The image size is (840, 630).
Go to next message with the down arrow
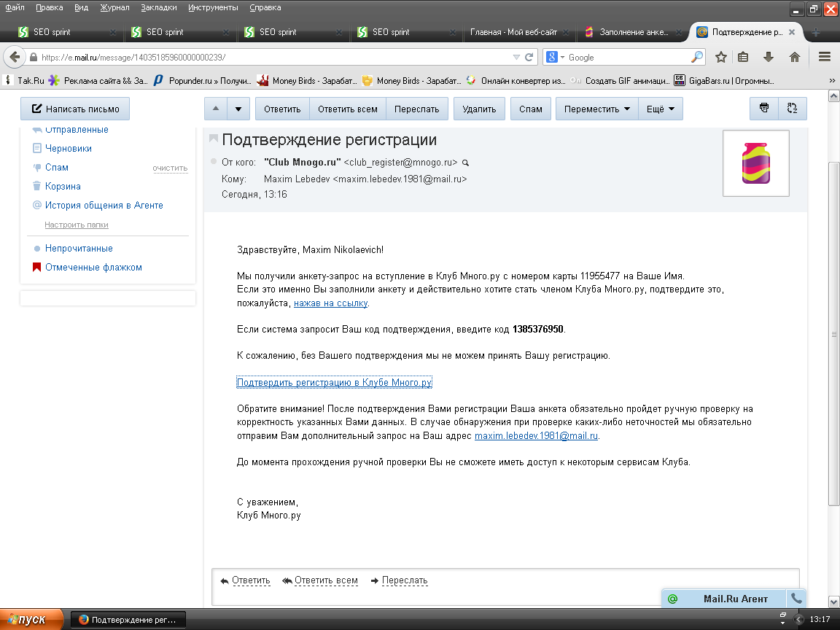pos(238,109)
